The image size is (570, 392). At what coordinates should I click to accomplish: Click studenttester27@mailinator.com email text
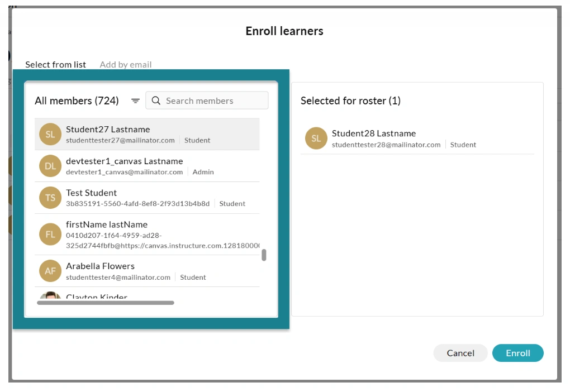[120, 140]
